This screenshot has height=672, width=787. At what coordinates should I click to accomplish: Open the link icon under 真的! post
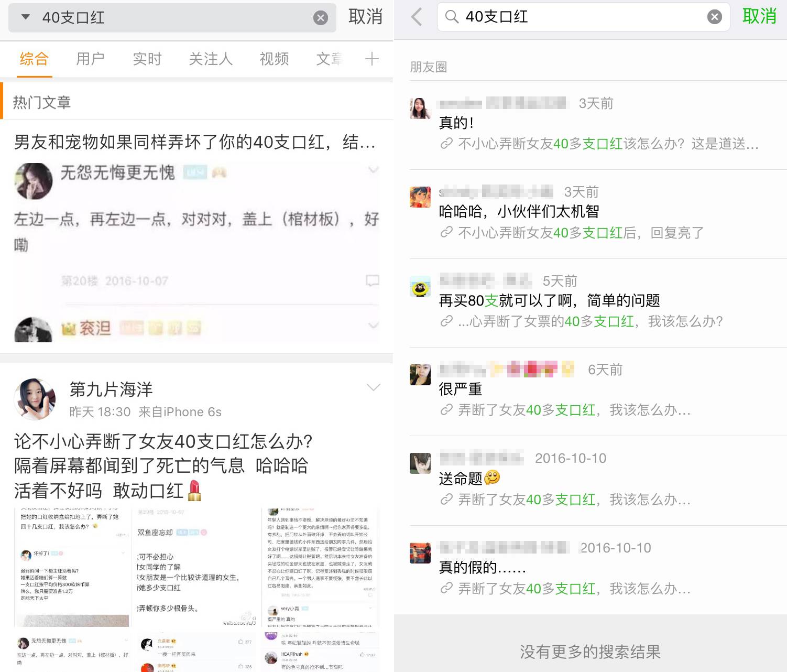coord(446,144)
